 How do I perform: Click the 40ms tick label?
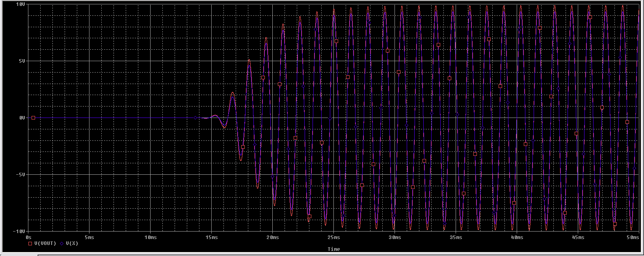(x=517, y=237)
